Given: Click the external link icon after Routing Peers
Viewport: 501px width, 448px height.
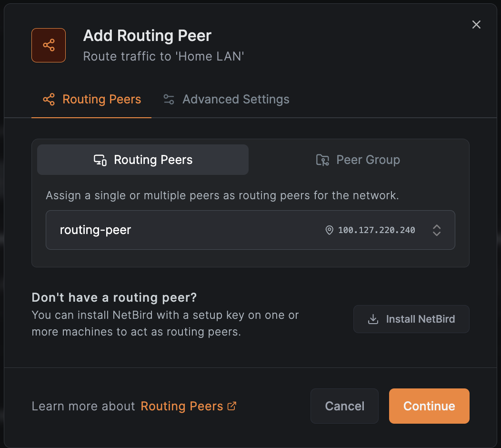Looking at the screenshot, I should 232,406.
